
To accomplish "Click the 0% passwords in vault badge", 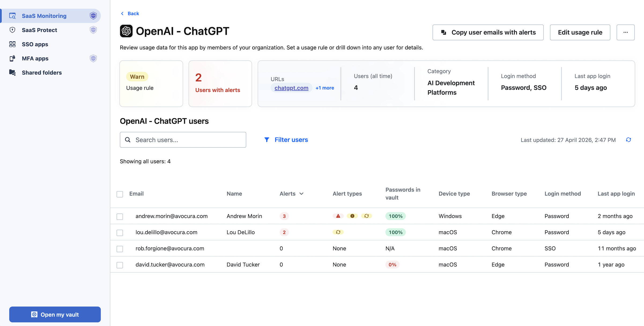I will pyautogui.click(x=392, y=265).
